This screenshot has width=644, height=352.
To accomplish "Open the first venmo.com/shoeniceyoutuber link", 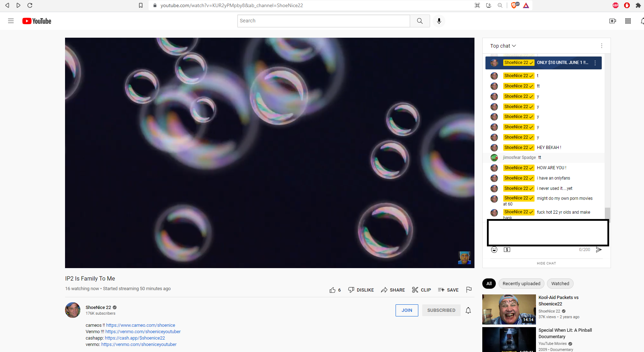I will pos(143,332).
